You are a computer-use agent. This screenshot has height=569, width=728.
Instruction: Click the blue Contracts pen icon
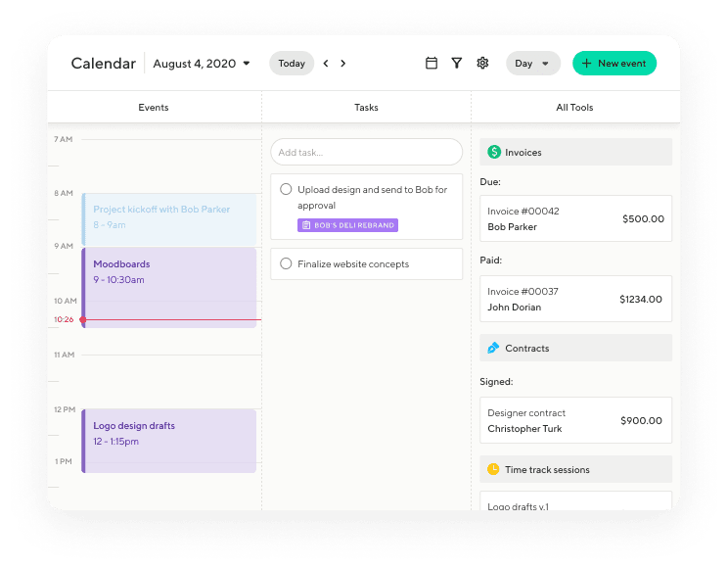coord(493,348)
